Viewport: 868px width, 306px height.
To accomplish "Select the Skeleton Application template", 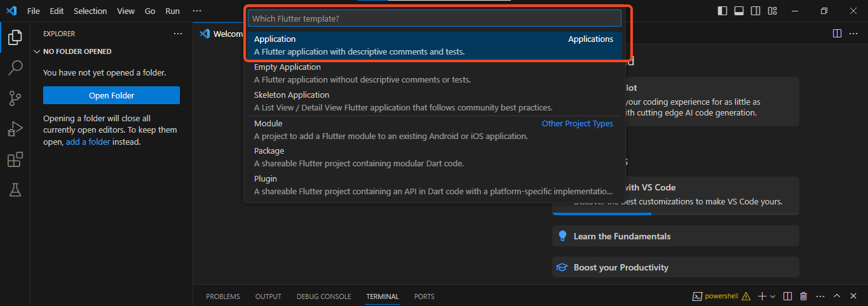I will (434, 101).
